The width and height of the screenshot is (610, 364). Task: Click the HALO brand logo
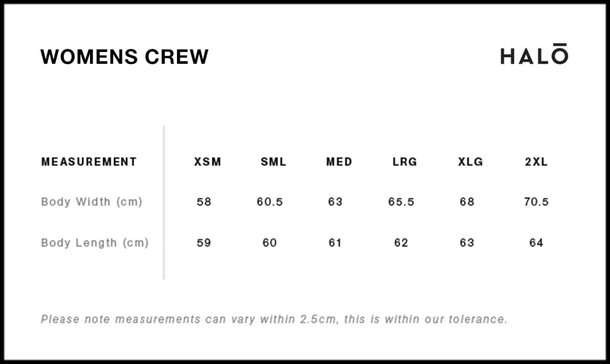click(534, 55)
